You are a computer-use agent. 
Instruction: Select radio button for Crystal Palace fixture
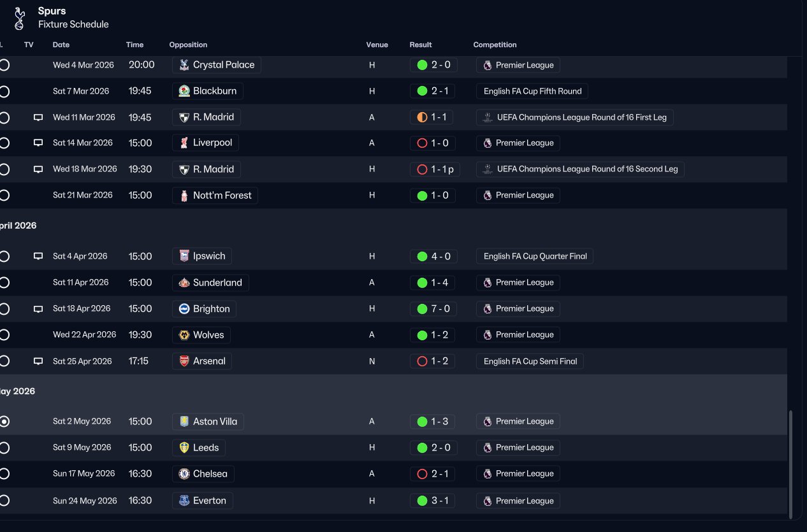[x=4, y=65]
